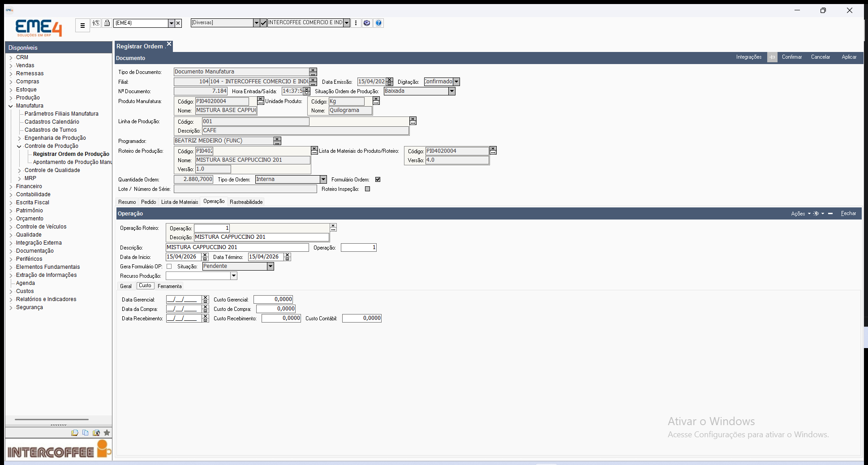Image resolution: width=868 pixels, height=465 pixels.
Task: Collapse the Manufatura tree node
Action: click(x=11, y=106)
